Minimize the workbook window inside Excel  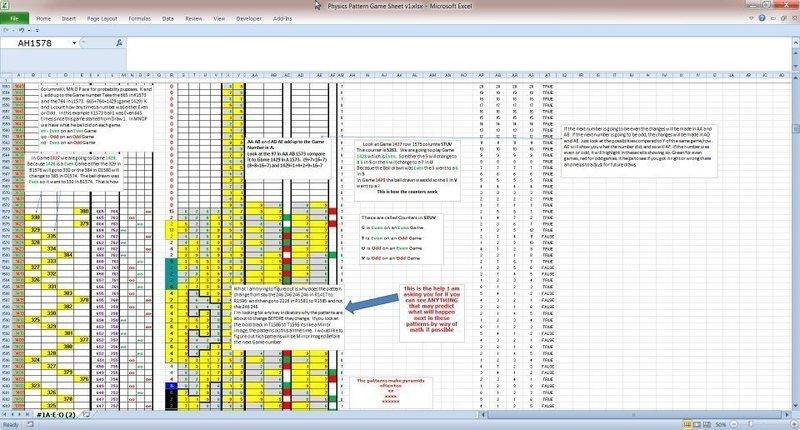774,18
